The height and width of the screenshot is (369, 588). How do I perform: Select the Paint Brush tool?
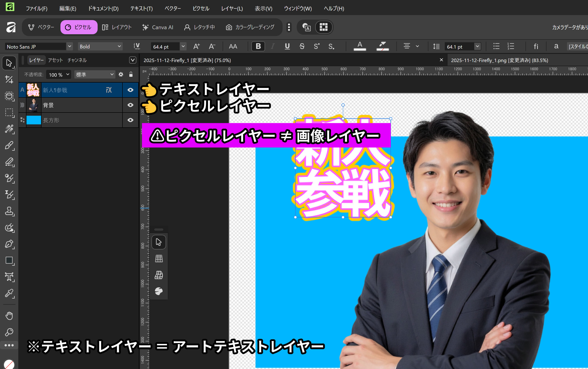point(9,145)
